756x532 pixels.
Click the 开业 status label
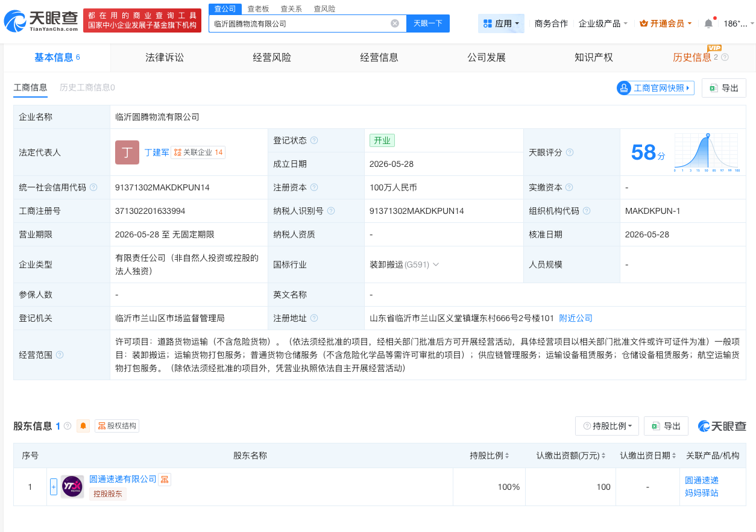click(x=382, y=140)
